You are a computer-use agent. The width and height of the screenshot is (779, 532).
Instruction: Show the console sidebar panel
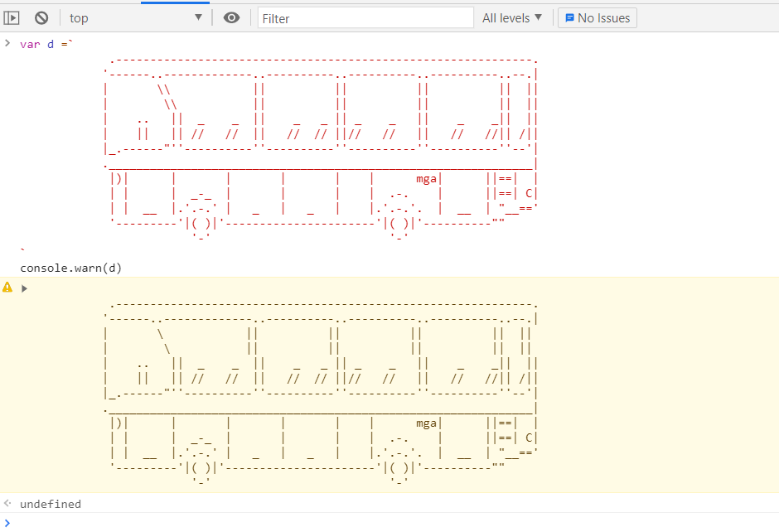(x=12, y=18)
